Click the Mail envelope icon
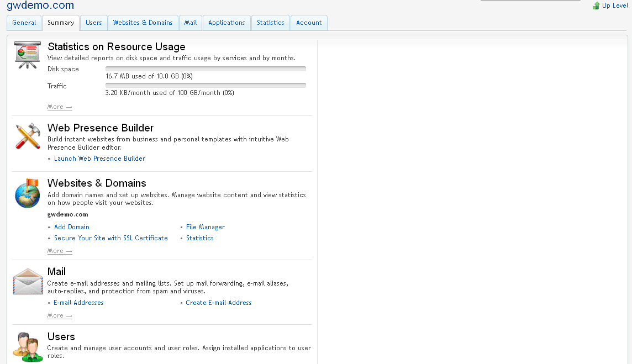The height and width of the screenshot is (364, 632). (x=28, y=282)
